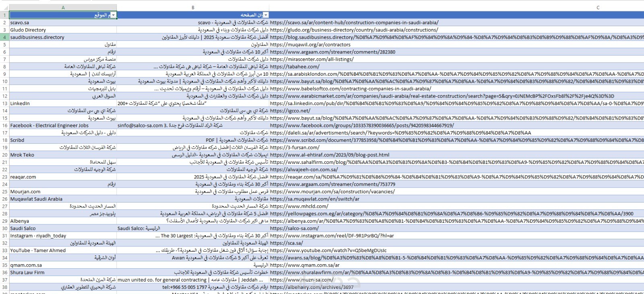
Task: Click the albehairy.com archives/3697 URL
Action: pos(312,287)
